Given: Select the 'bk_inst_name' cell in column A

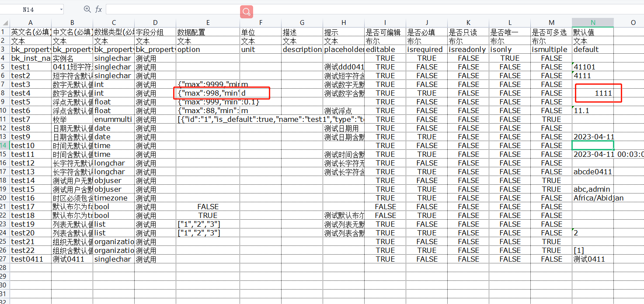Looking at the screenshot, I should coord(30,58).
